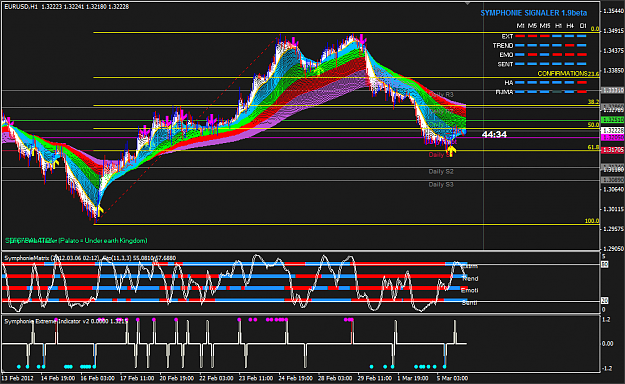The height and width of the screenshot is (384, 625).
Task: Click the 1.30115 price axis value
Action: tap(613, 209)
